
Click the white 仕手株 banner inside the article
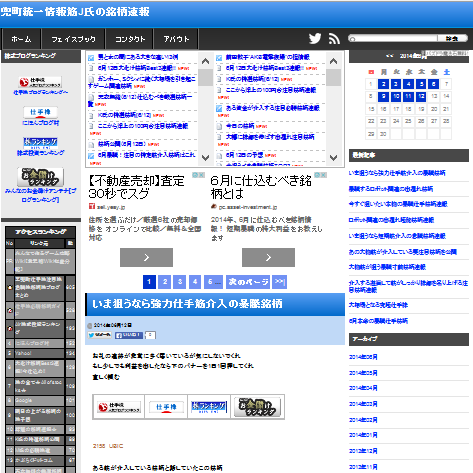coord(166,407)
